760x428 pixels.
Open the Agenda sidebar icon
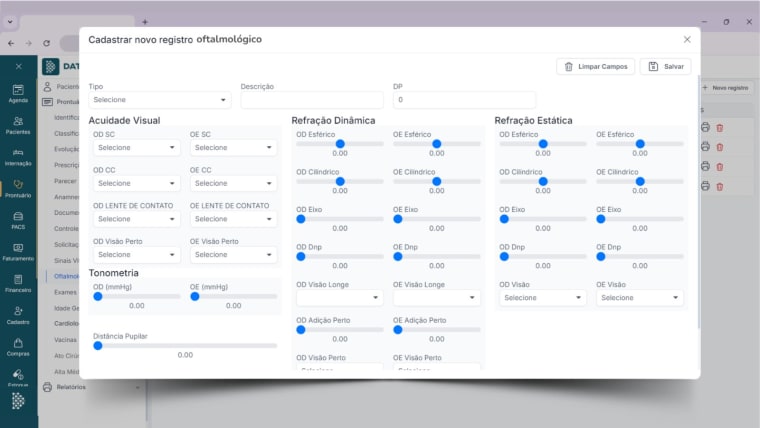(18, 94)
